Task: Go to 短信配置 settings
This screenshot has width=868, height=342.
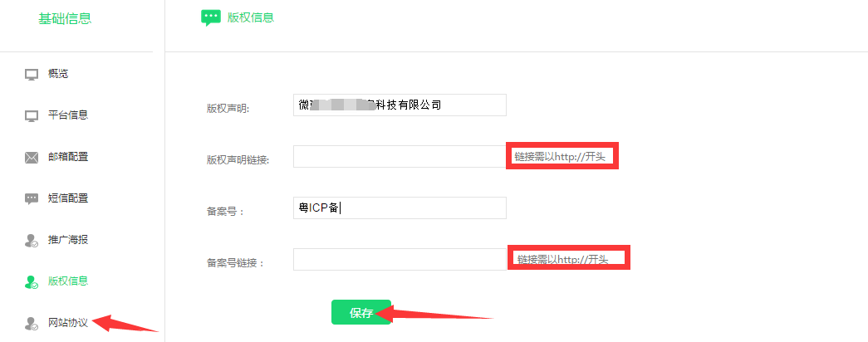Action: tap(68, 198)
